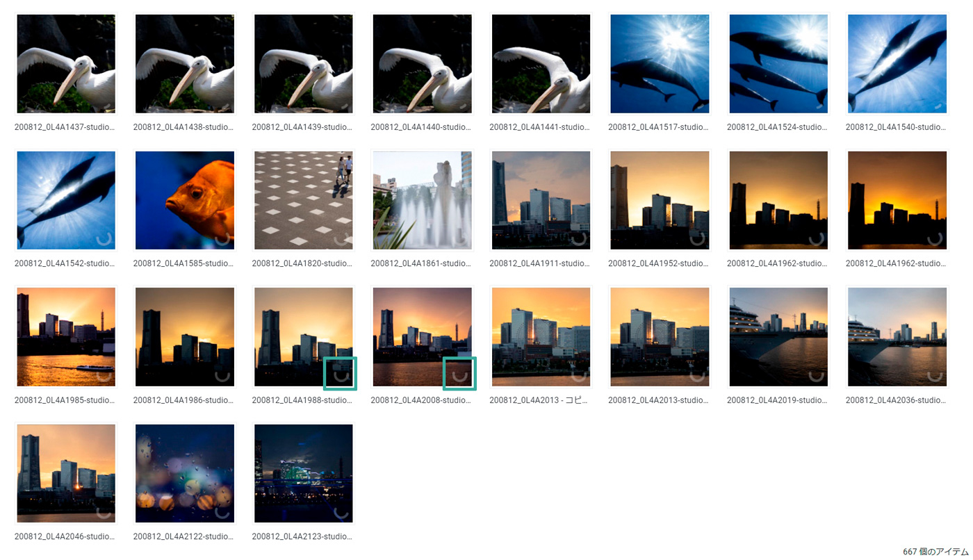973x560 pixels.
Task: Click file name 200812_0L4A1540-studio...
Action: click(897, 127)
